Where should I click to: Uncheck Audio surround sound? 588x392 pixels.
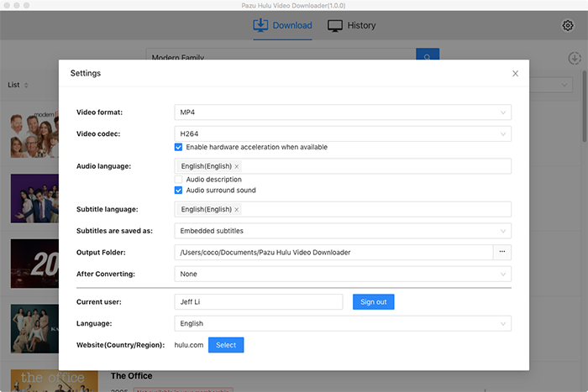(178, 190)
